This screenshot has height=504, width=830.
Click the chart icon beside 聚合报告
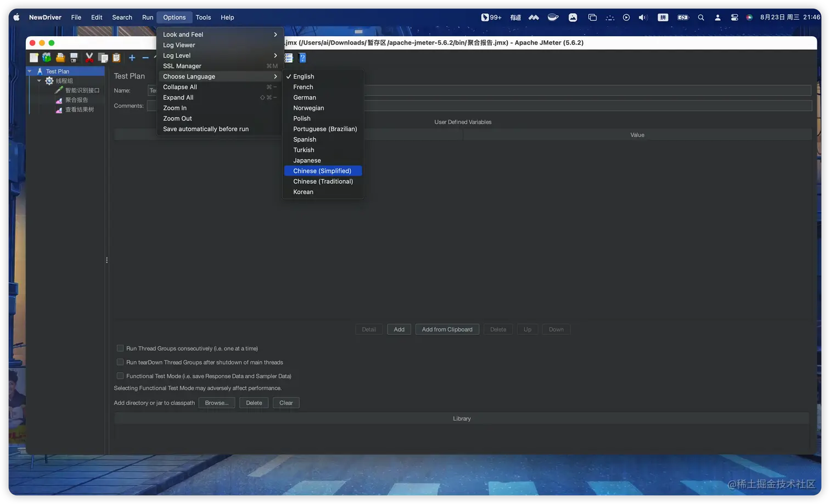click(59, 100)
